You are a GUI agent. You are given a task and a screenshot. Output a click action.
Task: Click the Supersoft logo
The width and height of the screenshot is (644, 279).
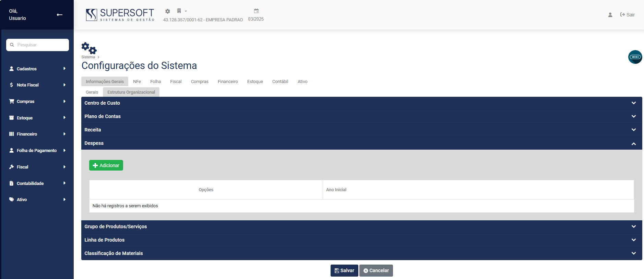[x=120, y=15]
